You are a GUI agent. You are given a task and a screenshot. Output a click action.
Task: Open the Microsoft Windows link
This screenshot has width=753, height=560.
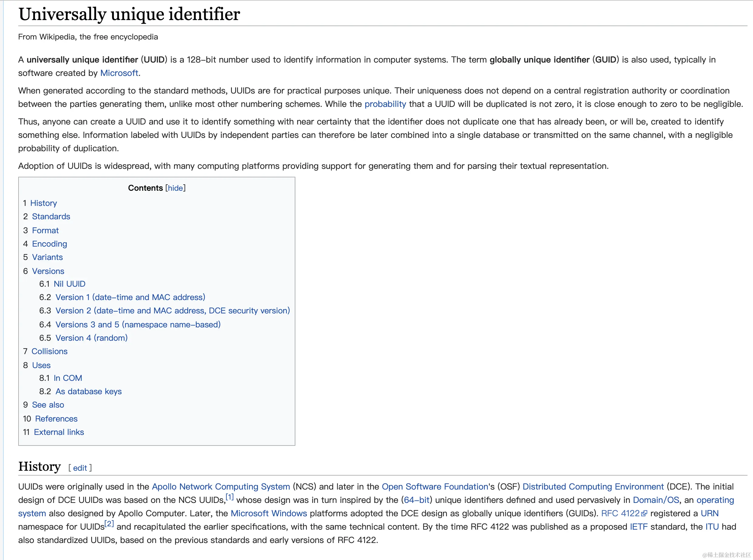tap(269, 514)
